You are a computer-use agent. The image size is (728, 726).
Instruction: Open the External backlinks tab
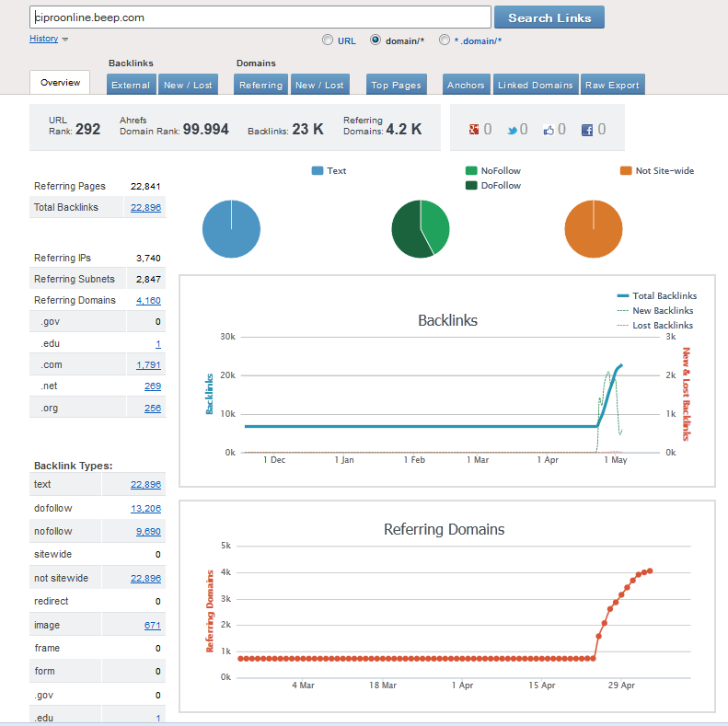(131, 85)
